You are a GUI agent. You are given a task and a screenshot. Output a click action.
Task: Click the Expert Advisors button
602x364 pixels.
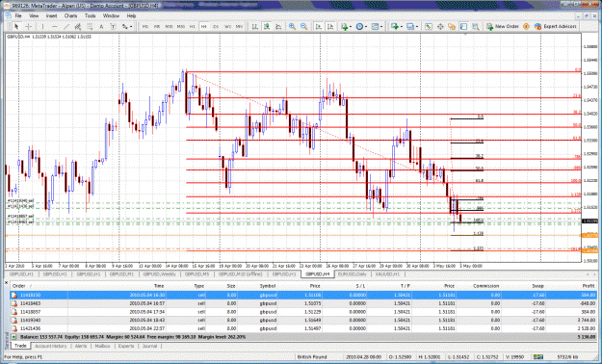pyautogui.click(x=556, y=27)
